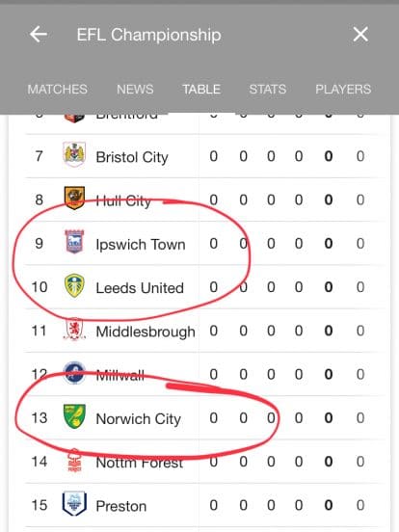The width and height of the screenshot is (399, 532).
Task: Go back using the left arrow
Action: click(38, 35)
